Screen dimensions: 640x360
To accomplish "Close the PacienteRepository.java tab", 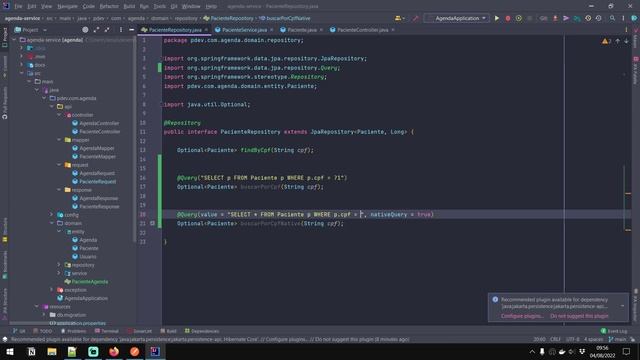I will (206, 30).
